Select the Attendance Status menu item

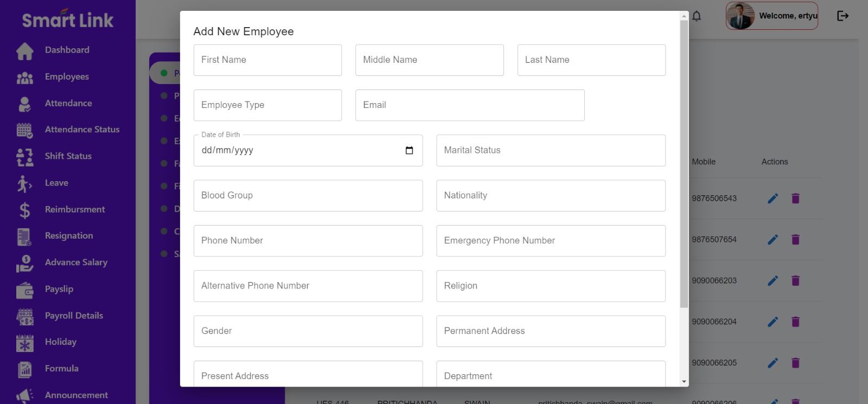[x=82, y=130]
